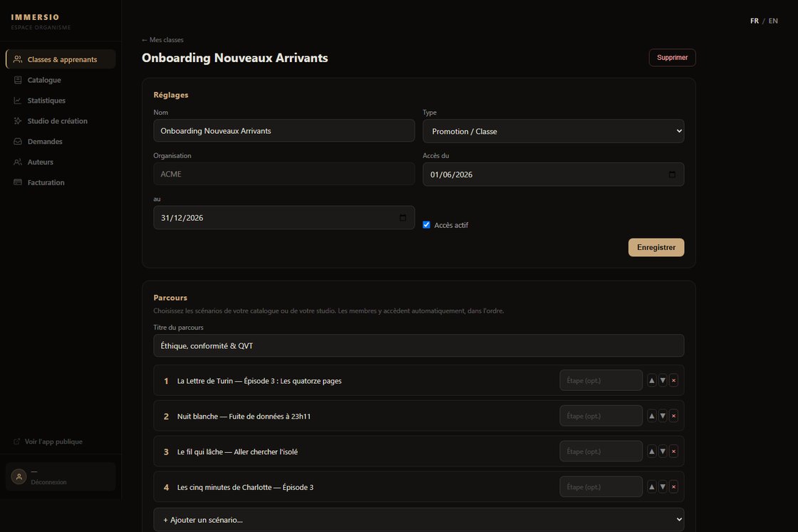This screenshot has width=798, height=532.
Task: Move Le fil qui lâche scenario down
Action: [663, 452]
